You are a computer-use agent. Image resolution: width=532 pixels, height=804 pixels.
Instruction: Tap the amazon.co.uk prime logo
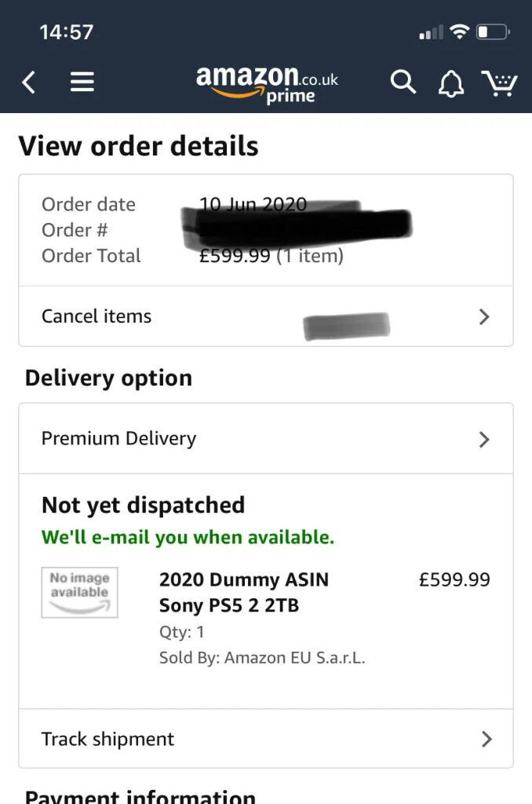(x=266, y=82)
